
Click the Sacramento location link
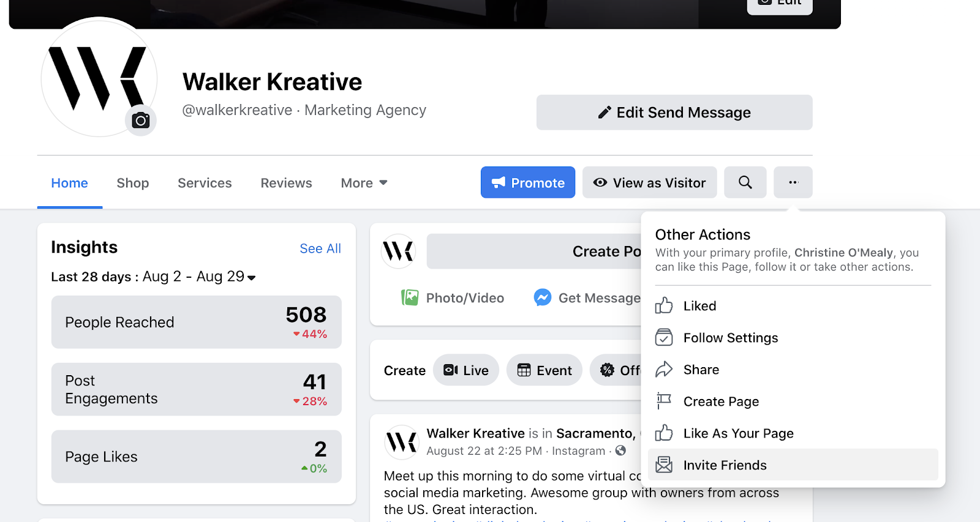[595, 433]
